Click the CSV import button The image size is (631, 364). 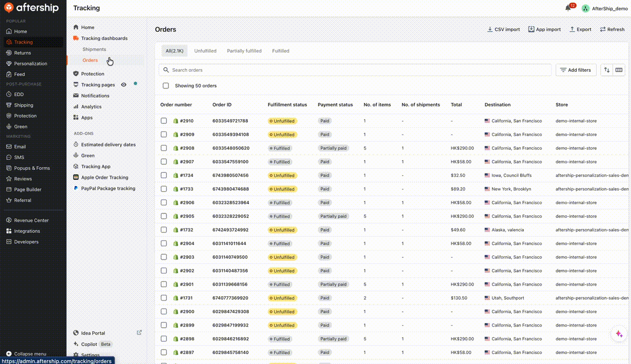503,29
